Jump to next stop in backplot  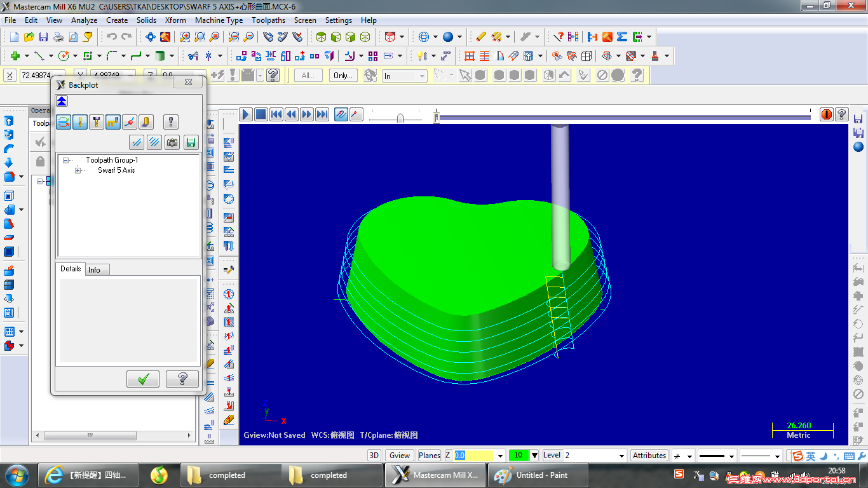pos(322,114)
